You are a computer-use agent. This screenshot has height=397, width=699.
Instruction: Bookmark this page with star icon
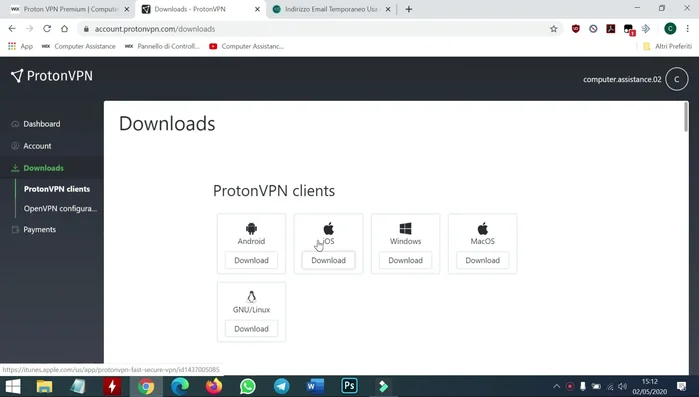[x=554, y=29]
